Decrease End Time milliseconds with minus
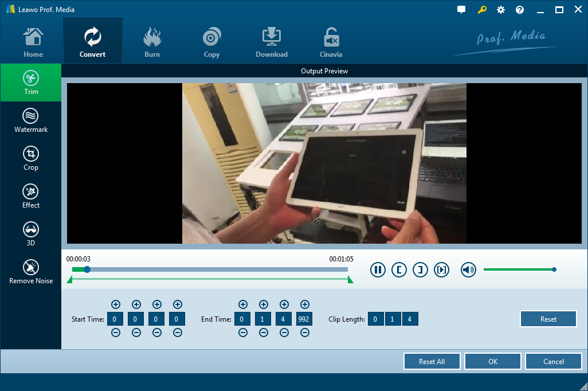Viewport: 588px width, 391px height. click(x=305, y=333)
